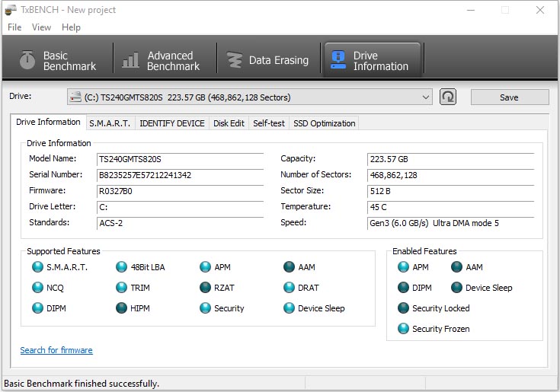Click the drive icon in the Drive combo box
Screen dimensions: 560x392
click(75, 97)
